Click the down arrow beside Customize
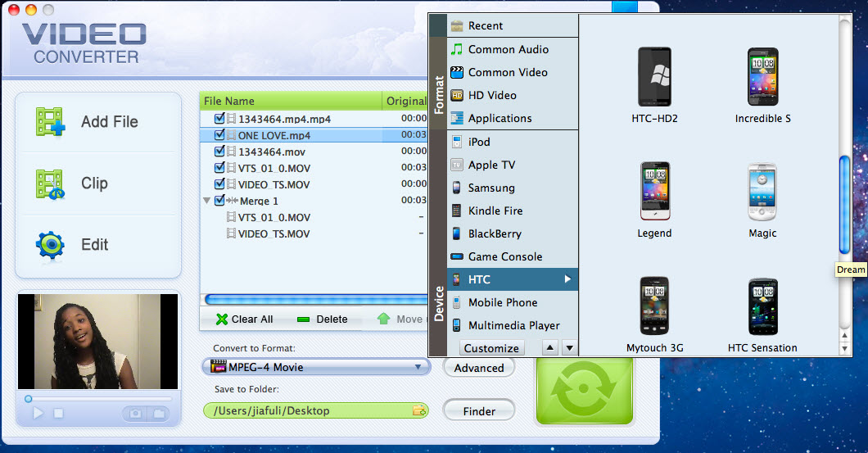Screen dimensions: 868x453 [570, 348]
